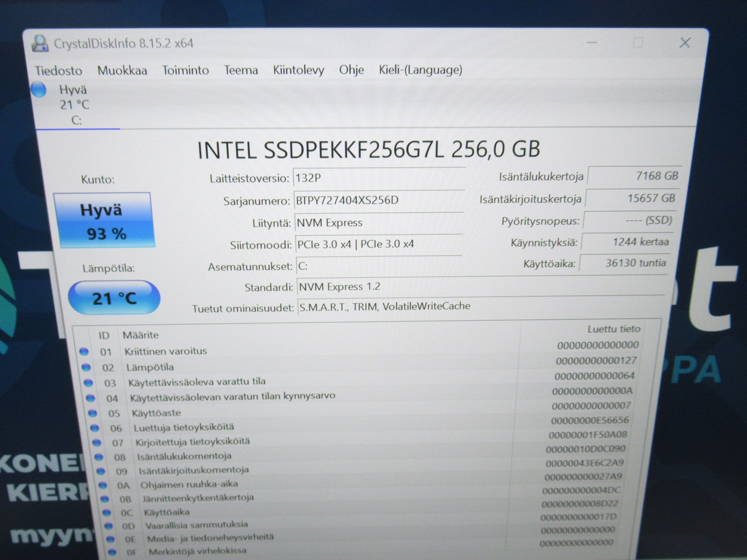Click the Isäntälukukertoja value 7168 GB
Screen dimensions: 747x560
[x=634, y=176]
